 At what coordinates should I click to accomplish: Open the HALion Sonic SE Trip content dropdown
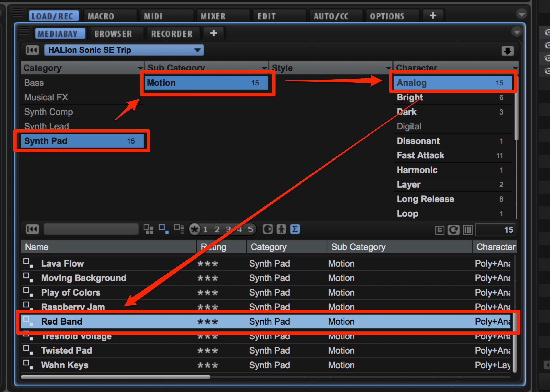pyautogui.click(x=124, y=50)
